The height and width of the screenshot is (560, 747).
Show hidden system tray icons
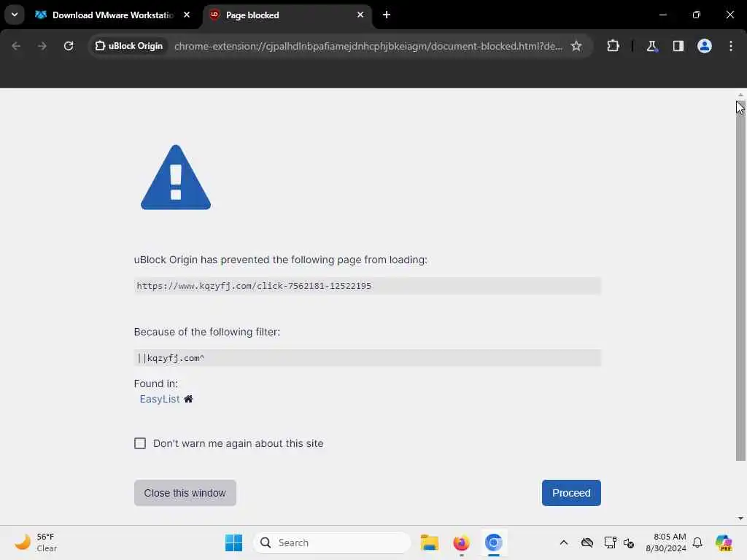pyautogui.click(x=564, y=542)
